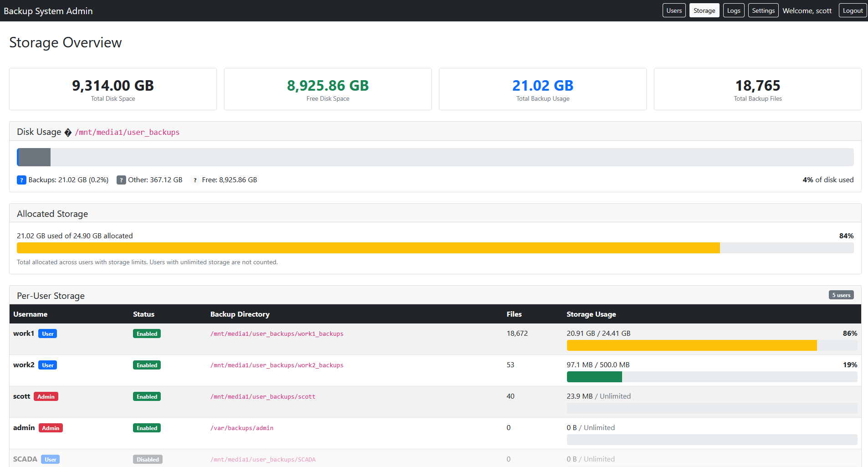Click the Free legend question mark icon

pyautogui.click(x=195, y=180)
